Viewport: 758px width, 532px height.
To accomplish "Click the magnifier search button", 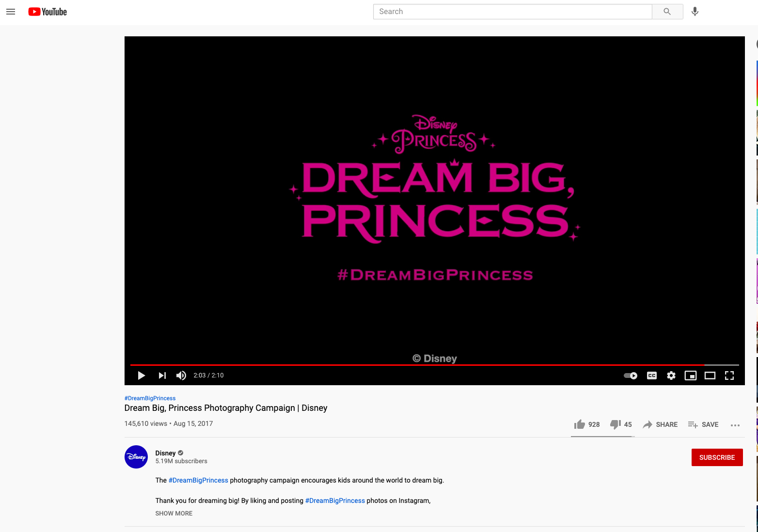I will (x=667, y=12).
